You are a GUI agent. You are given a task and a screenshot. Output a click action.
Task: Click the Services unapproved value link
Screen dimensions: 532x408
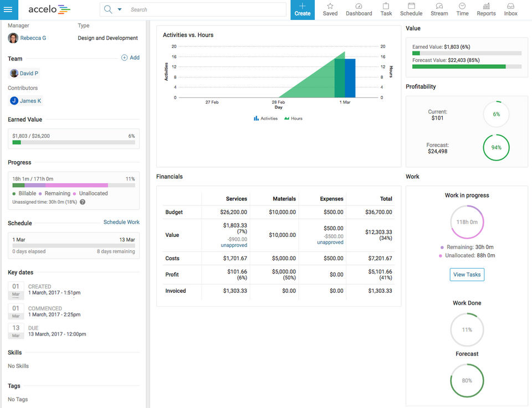coord(234,245)
